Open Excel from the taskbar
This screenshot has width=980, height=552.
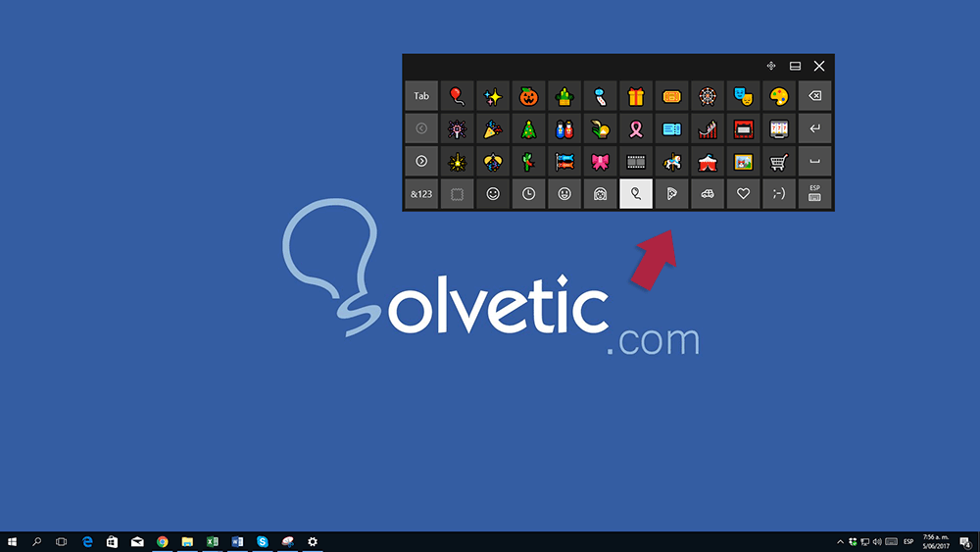tap(213, 541)
